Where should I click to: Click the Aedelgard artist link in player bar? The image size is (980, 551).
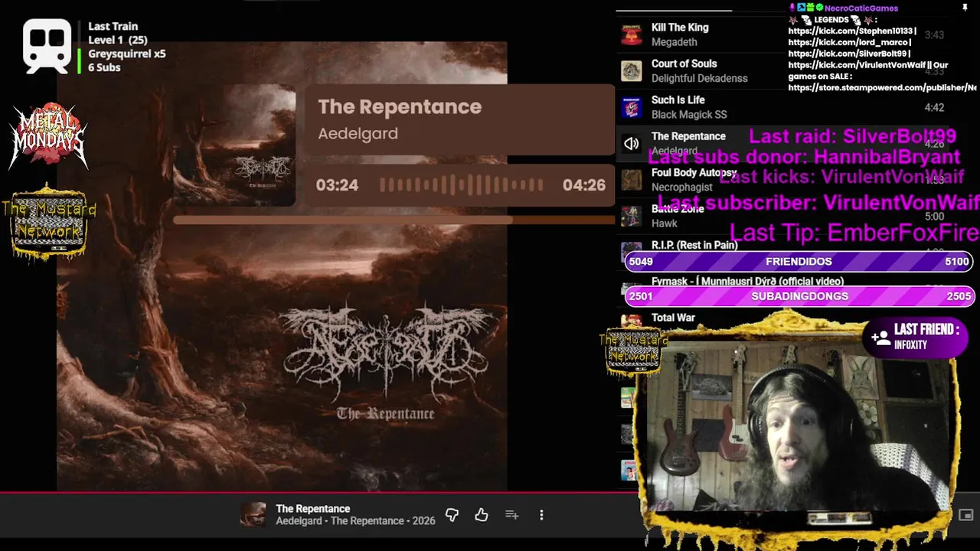[x=299, y=521]
